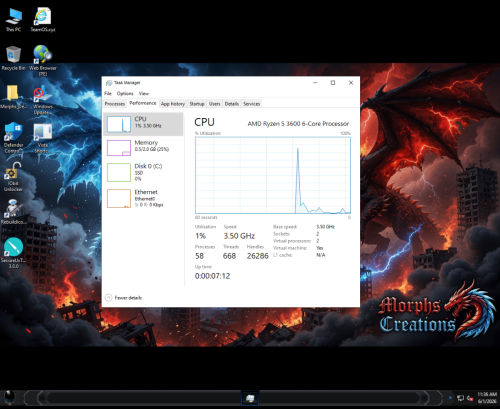The image size is (500, 409).
Task: Open the View menu
Action: click(x=144, y=93)
